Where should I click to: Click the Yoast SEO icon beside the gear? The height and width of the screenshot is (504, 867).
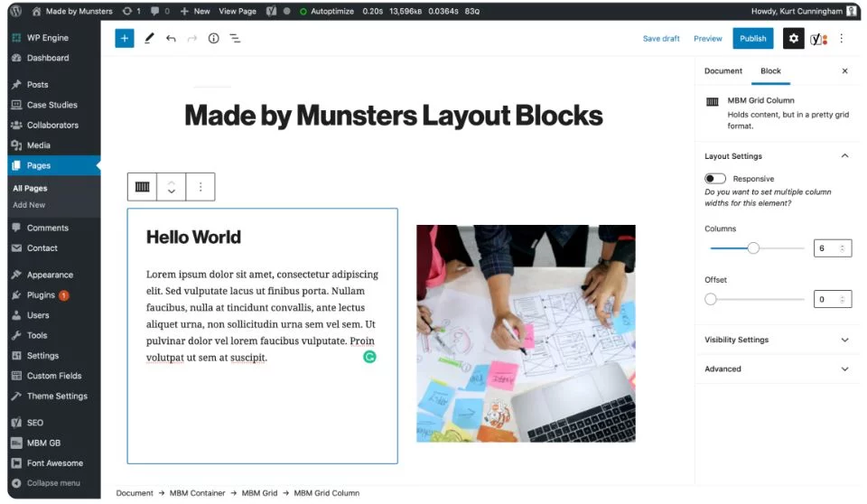[818, 38]
